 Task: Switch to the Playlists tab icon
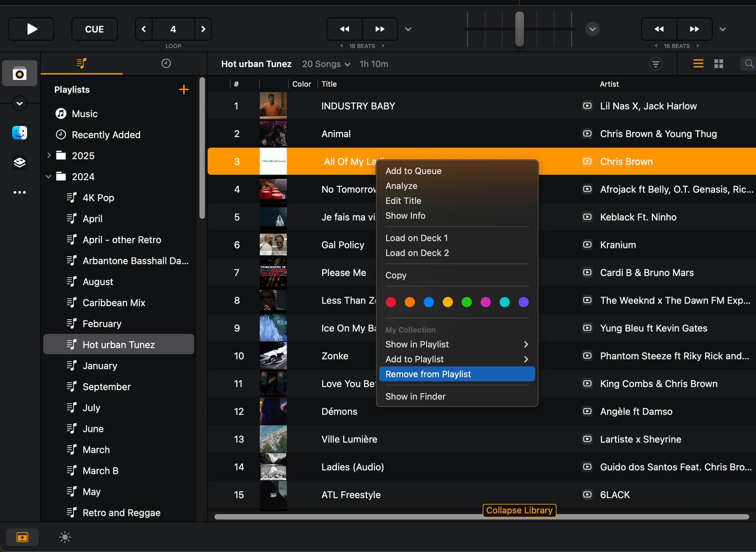click(82, 63)
